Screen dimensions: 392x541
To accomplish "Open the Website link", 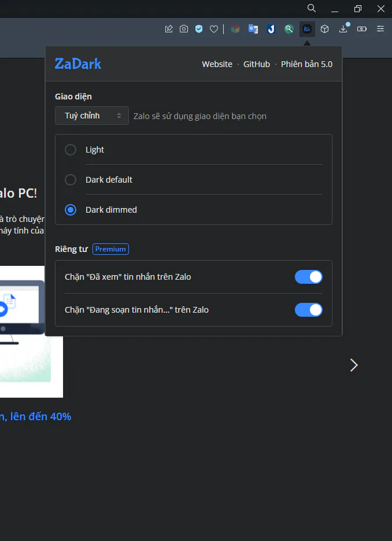I will point(217,64).
